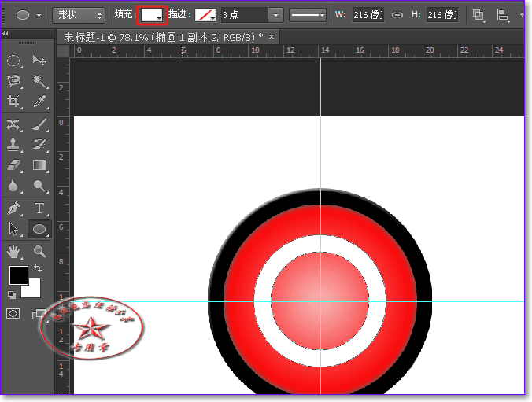
Task: Click the width W input field
Action: [369, 14]
